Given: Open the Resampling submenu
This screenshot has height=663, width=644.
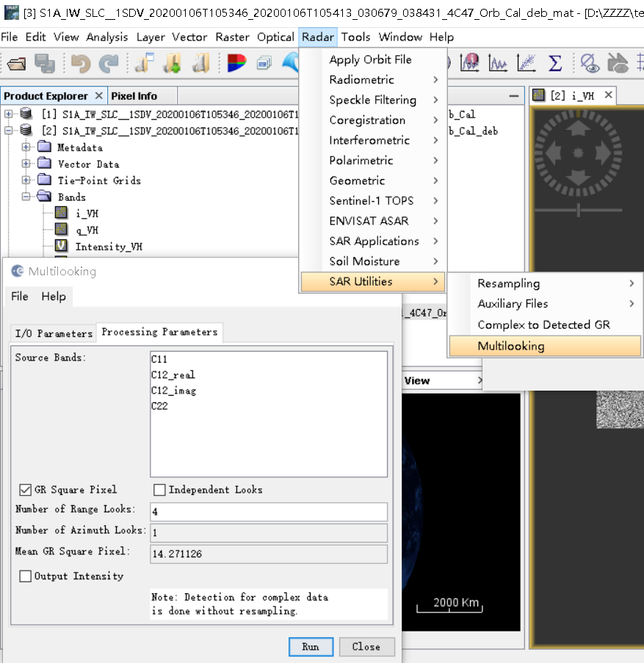Looking at the screenshot, I should click(x=545, y=283).
